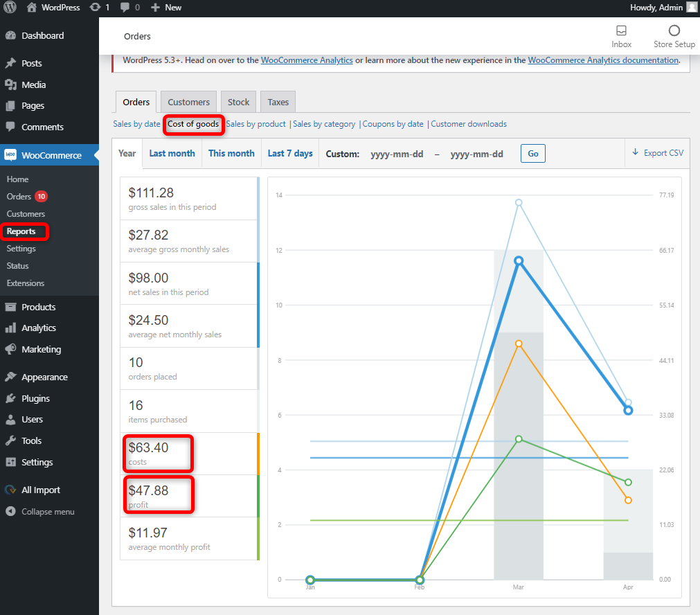This screenshot has height=615, width=700.
Task: Focus the custom start date field
Action: click(397, 154)
